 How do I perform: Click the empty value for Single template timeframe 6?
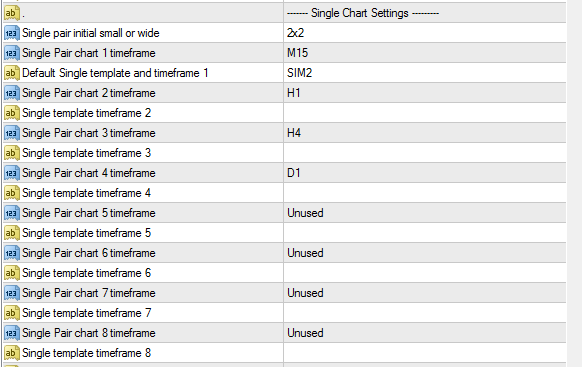click(425, 273)
